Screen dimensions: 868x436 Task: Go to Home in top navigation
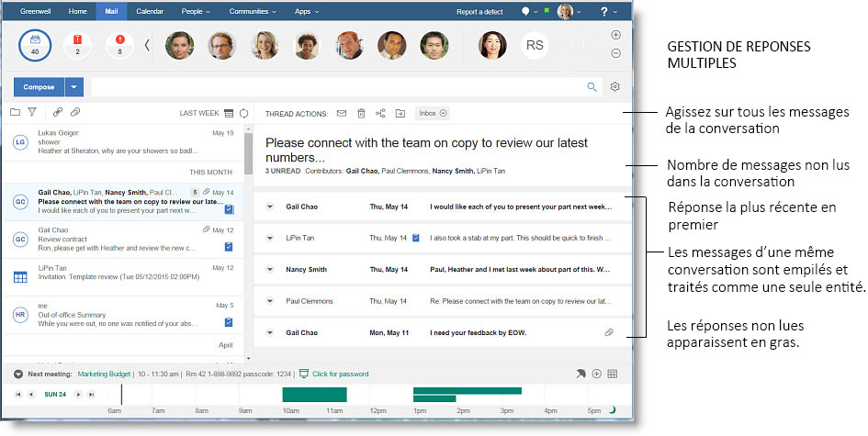click(x=77, y=11)
